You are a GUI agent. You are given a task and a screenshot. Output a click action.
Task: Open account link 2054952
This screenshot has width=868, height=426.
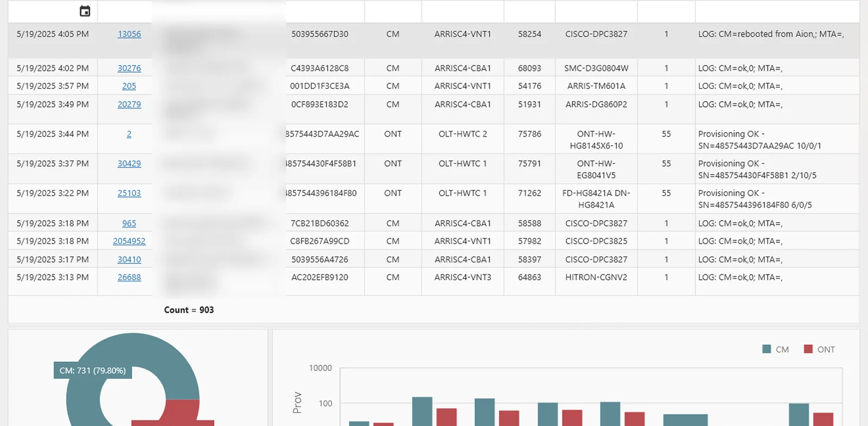pyautogui.click(x=129, y=241)
